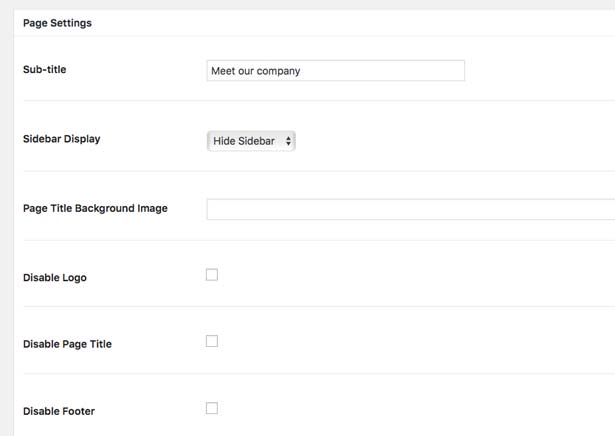
Task: Enable the Disable Page Title checkbox
Action: (x=212, y=341)
